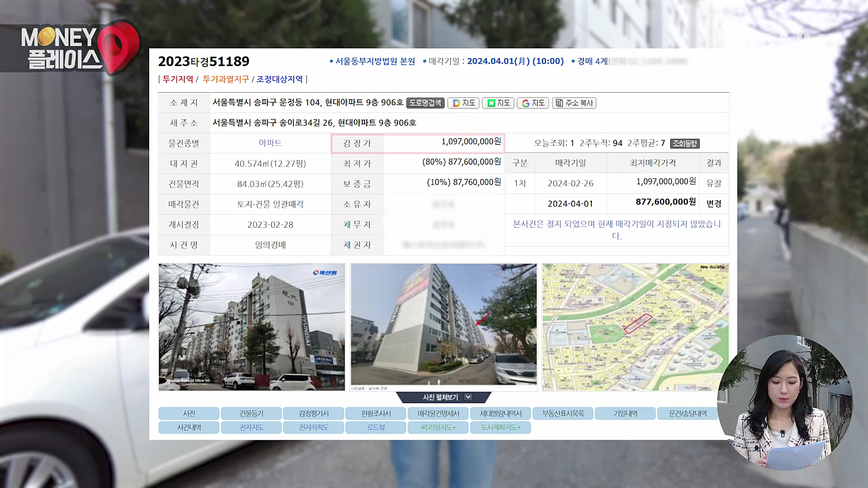Open the first apartment exterior photo thumbnail
This screenshot has width=868, height=488.
coord(252,327)
